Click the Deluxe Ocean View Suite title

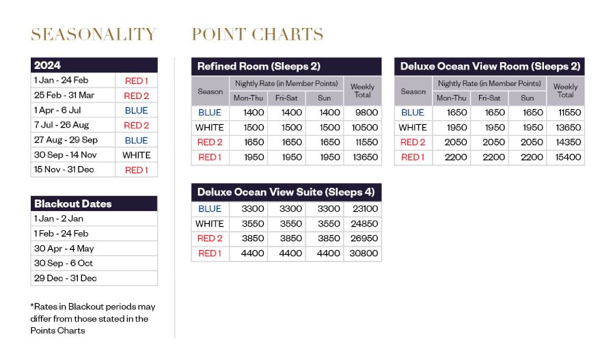coord(286,192)
